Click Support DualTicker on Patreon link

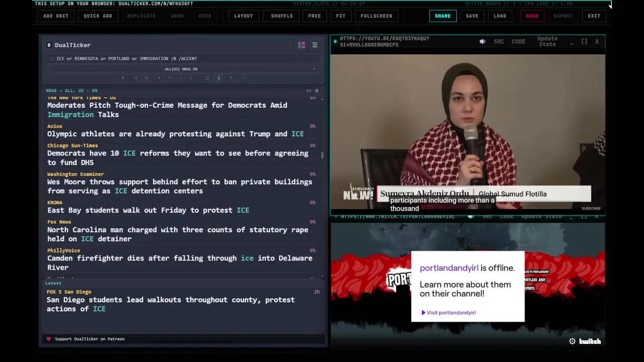[90, 339]
